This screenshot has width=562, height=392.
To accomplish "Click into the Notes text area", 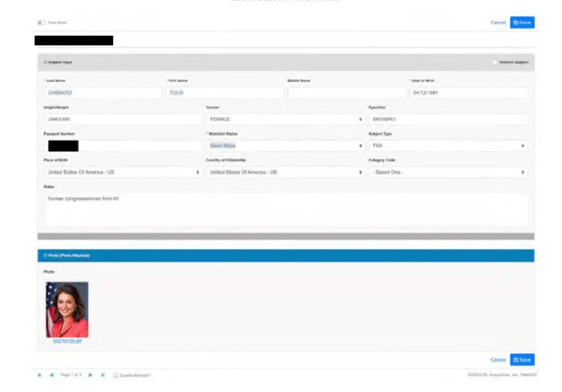I will pyautogui.click(x=285, y=210).
